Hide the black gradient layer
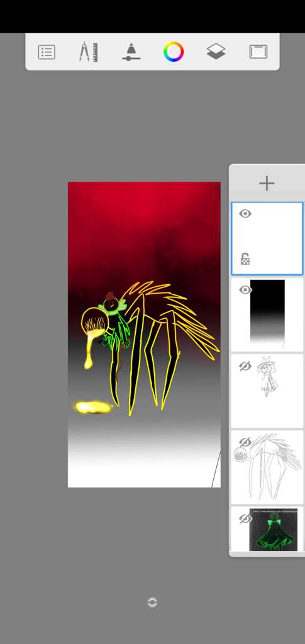The image size is (305, 644). click(x=245, y=290)
